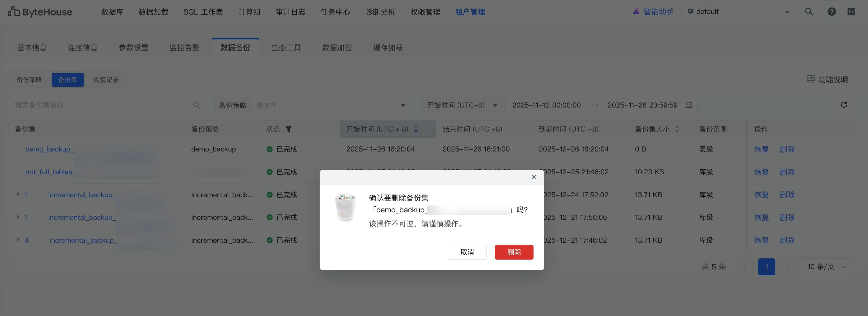Switch to the 参数设置 tab

[133, 48]
